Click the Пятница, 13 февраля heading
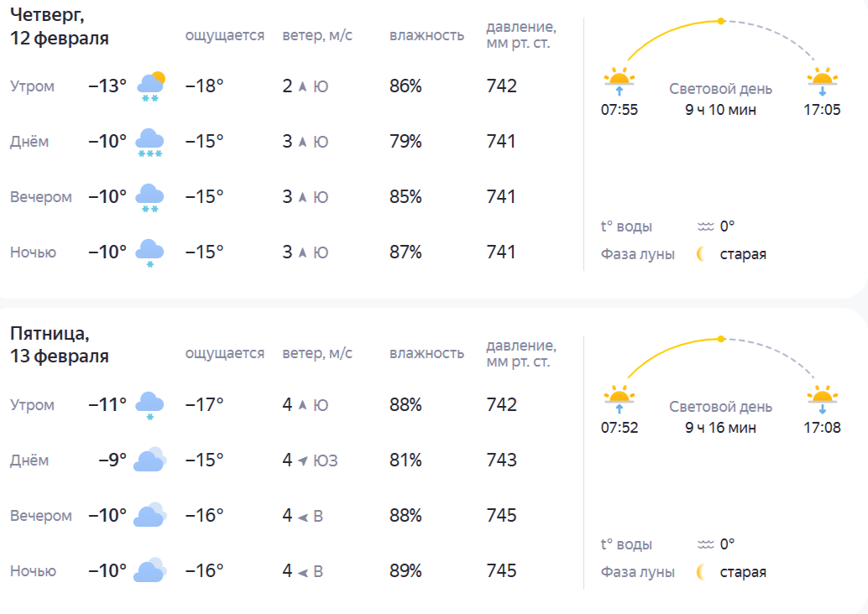Image resolution: width=868 pixels, height=614 pixels. (60, 345)
